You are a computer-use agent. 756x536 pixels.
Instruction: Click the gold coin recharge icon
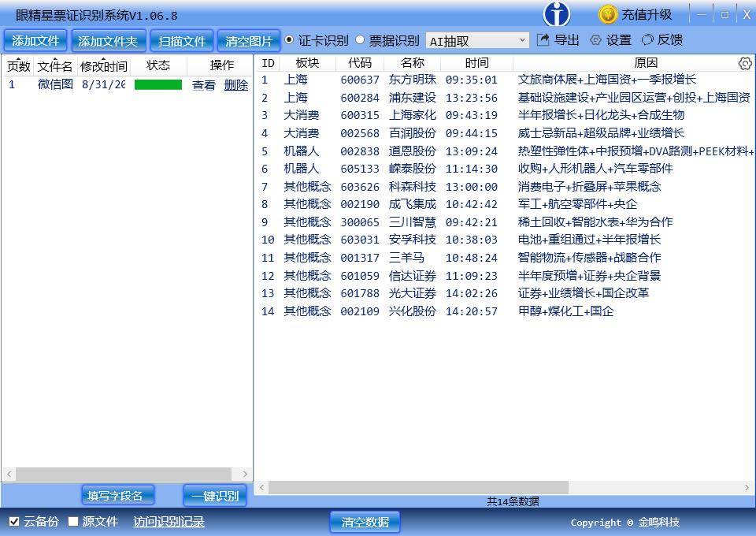[x=607, y=14]
